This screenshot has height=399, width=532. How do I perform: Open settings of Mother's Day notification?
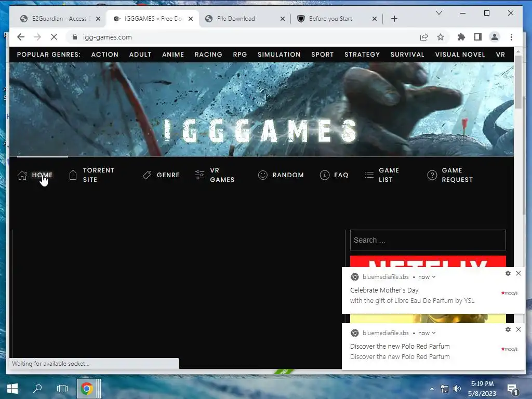[x=508, y=273]
